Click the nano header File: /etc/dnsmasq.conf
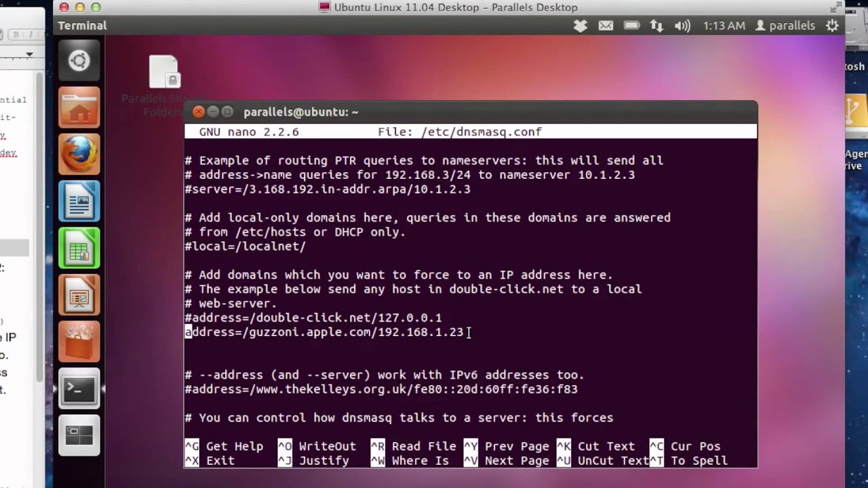 460,132
